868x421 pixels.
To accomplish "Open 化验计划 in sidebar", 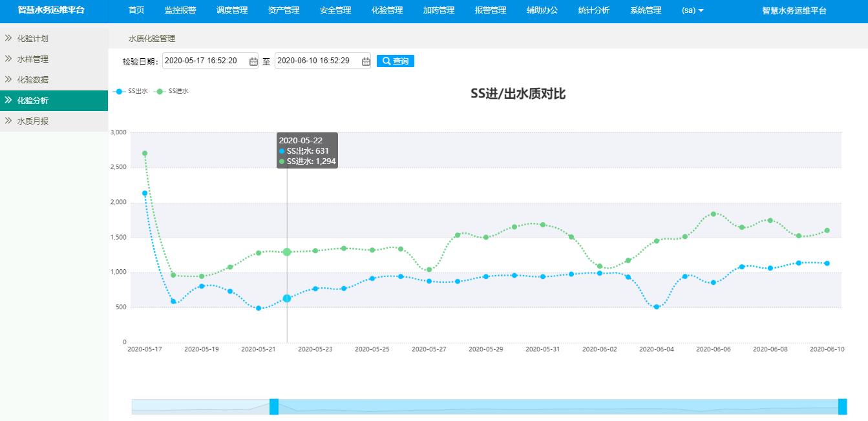I will (32, 39).
